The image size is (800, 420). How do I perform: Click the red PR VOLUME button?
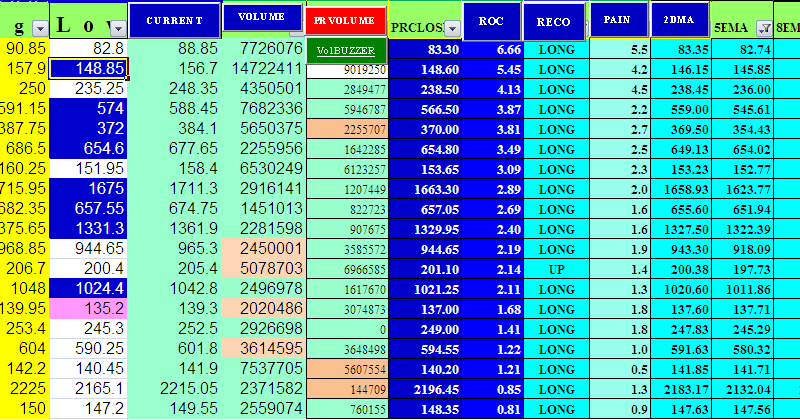click(344, 21)
